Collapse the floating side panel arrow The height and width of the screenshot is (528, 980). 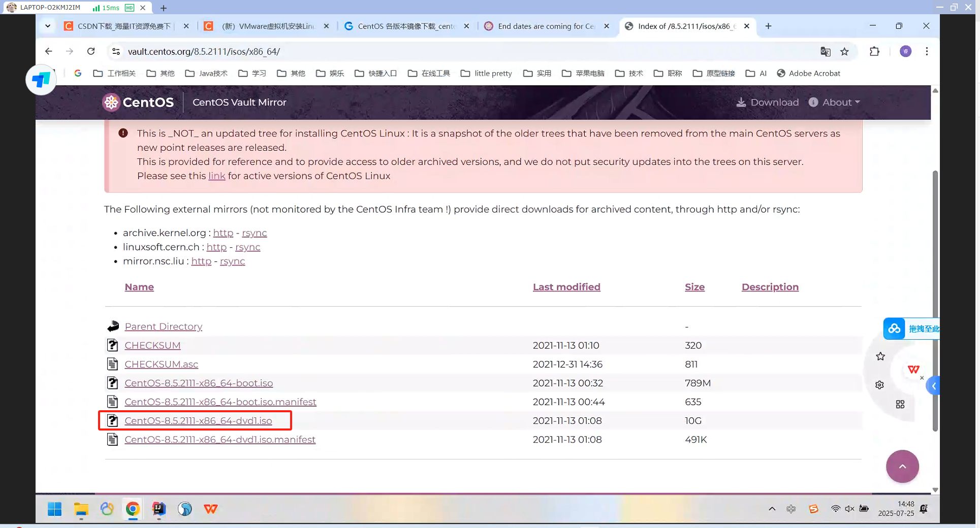(x=933, y=386)
